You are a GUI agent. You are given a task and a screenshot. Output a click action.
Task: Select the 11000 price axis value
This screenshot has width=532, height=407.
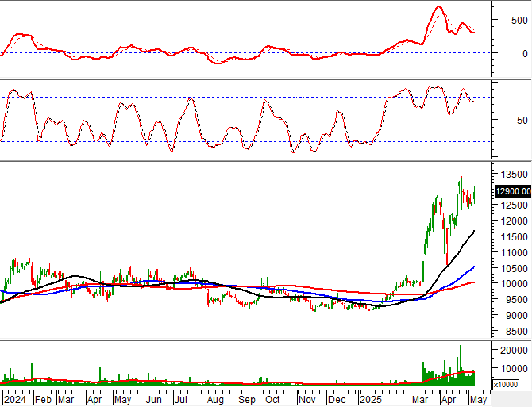515,253
